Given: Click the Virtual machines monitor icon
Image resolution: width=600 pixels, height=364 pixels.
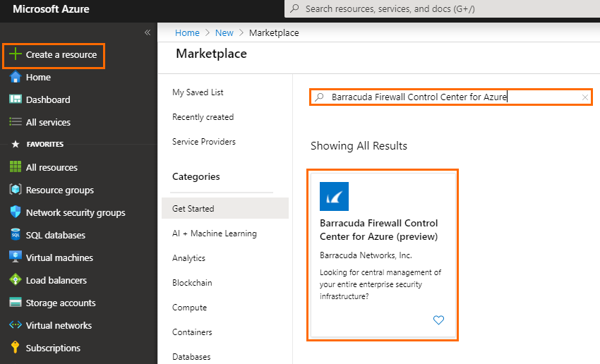Looking at the screenshot, I should pos(16,257).
